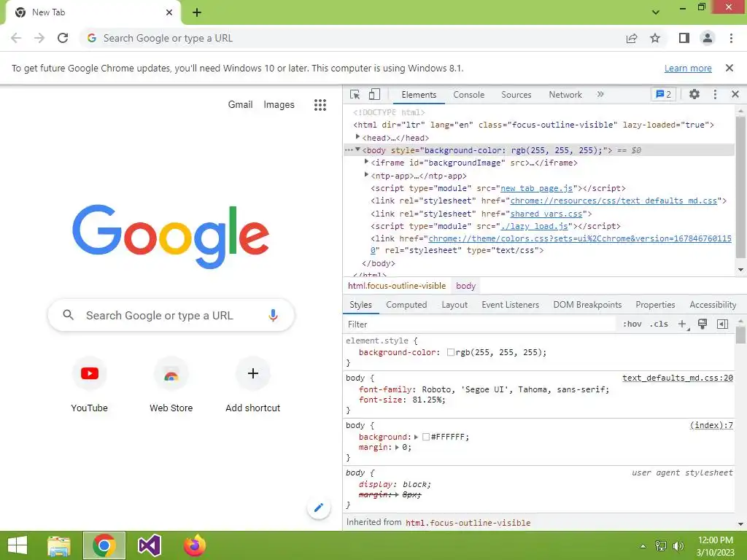This screenshot has width=747, height=560.
Task: Open the 2 issues badge
Action: point(663,94)
